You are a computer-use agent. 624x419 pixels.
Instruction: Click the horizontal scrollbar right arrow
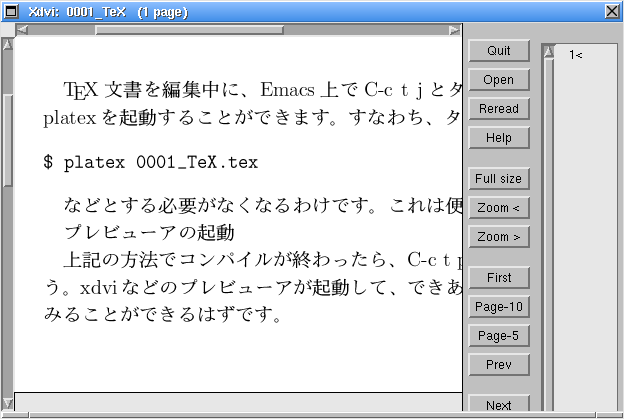pyautogui.click(x=454, y=30)
